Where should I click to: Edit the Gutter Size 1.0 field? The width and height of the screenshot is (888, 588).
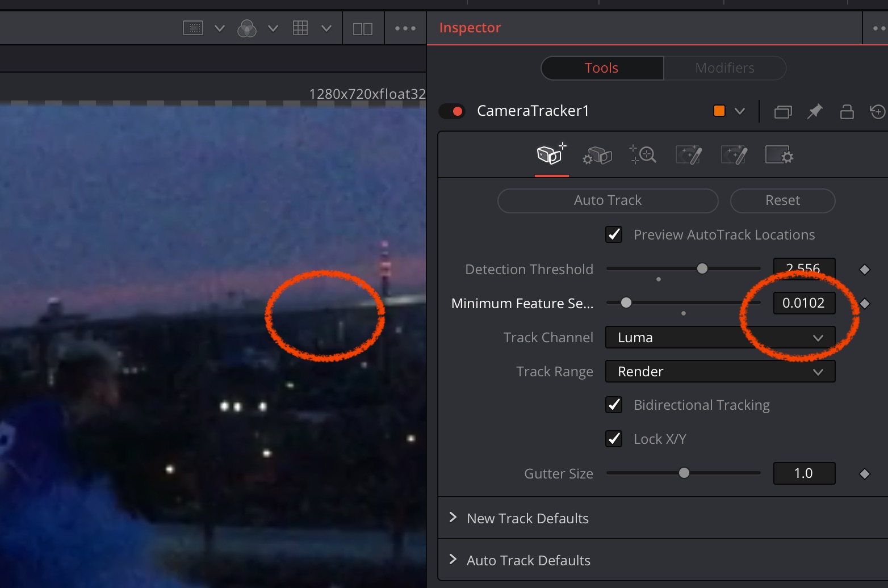click(x=804, y=473)
